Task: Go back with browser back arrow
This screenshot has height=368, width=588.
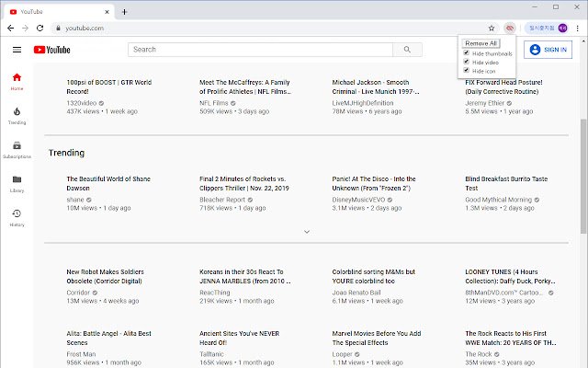Action: [x=10, y=29]
